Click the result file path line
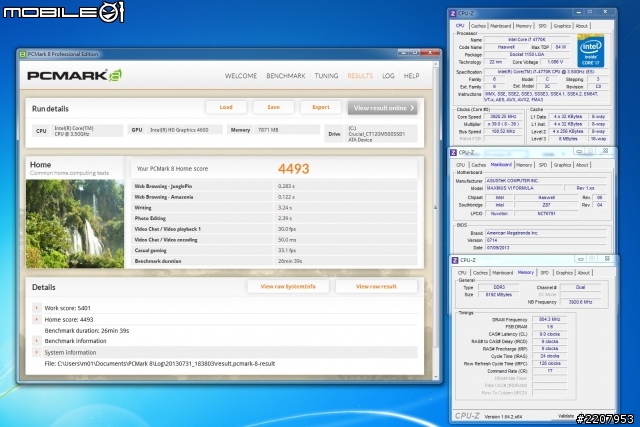The width and height of the screenshot is (640, 427). (x=160, y=363)
